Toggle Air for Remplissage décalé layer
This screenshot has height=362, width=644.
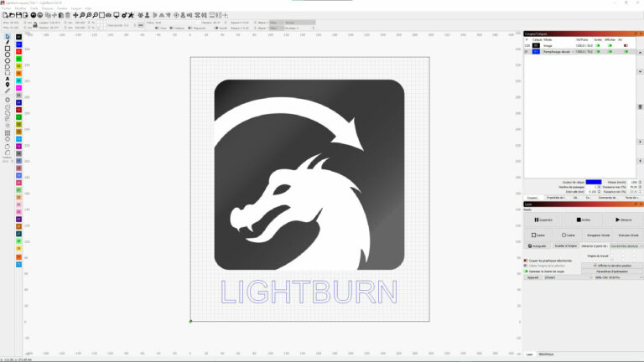[x=626, y=52]
